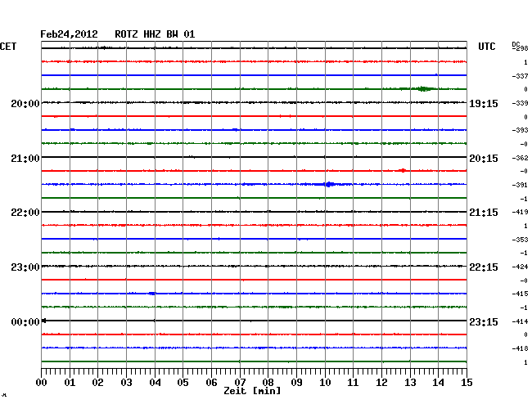Click minute 02 on the Zeit axis
This screenshot has width=532, height=404.
coord(97,382)
